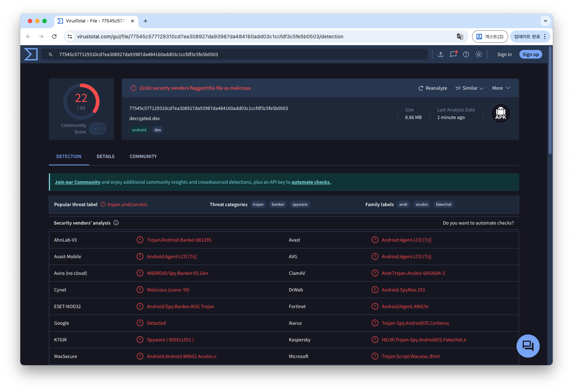The height and width of the screenshot is (392, 573).
Task: Expand the browser tab list chevron
Action: (545, 21)
